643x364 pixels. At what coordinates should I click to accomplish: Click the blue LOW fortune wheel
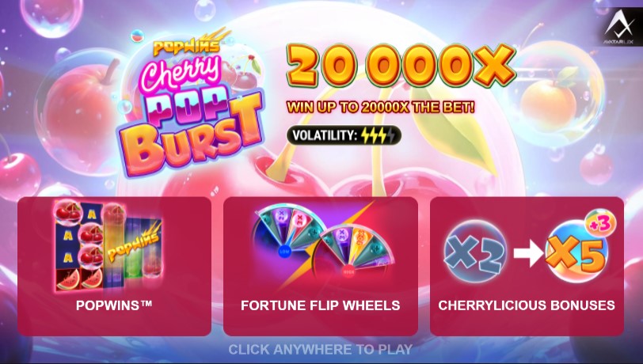(x=287, y=233)
